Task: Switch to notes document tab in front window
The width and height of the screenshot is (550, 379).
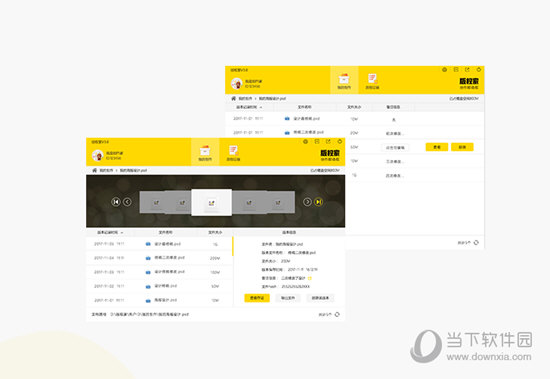Action: pyautogui.click(x=233, y=152)
